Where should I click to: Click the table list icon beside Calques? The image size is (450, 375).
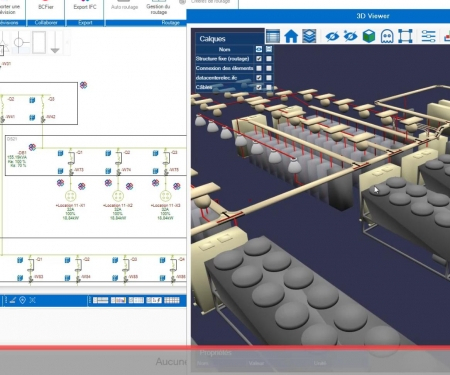pos(273,36)
